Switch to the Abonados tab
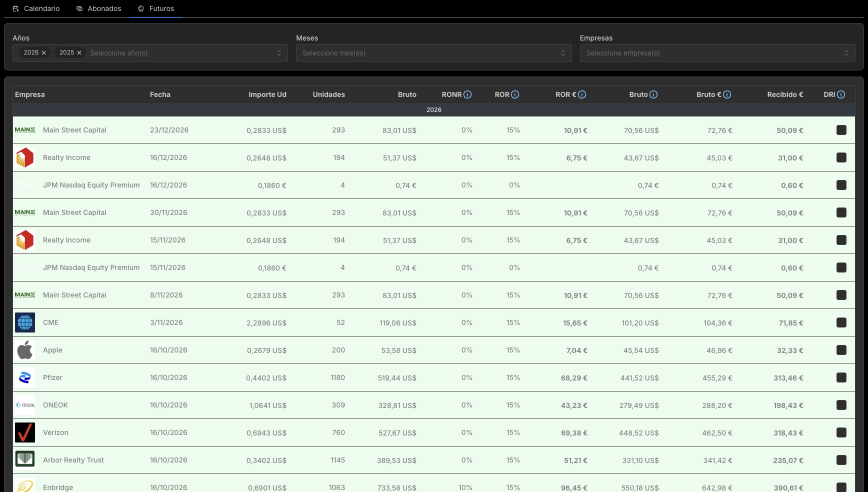This screenshot has height=492, width=868. click(99, 8)
